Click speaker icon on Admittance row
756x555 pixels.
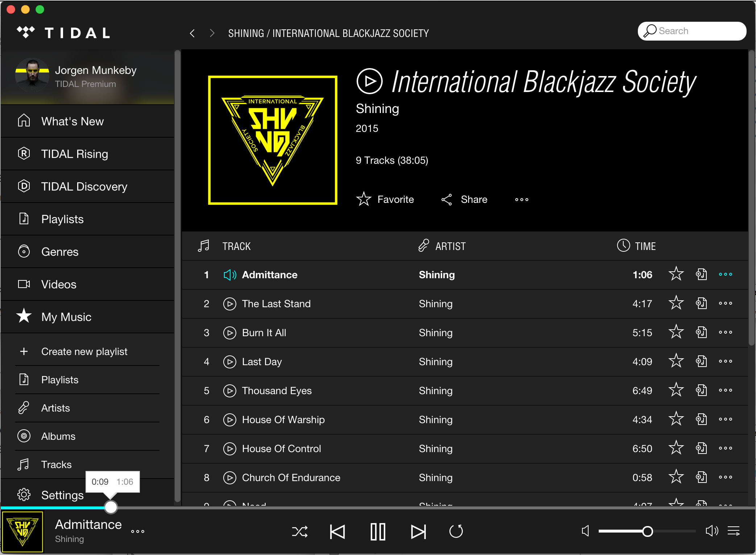click(x=230, y=275)
